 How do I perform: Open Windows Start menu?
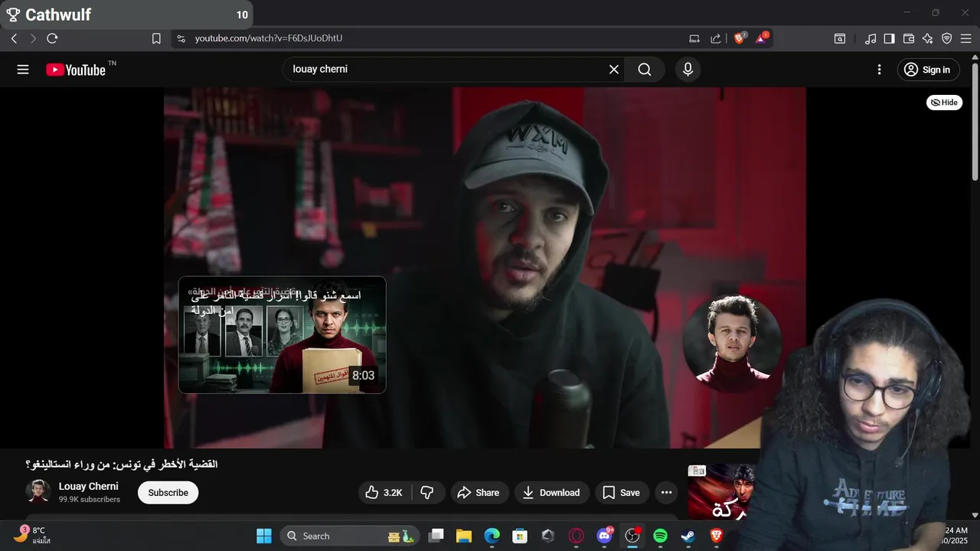264,536
